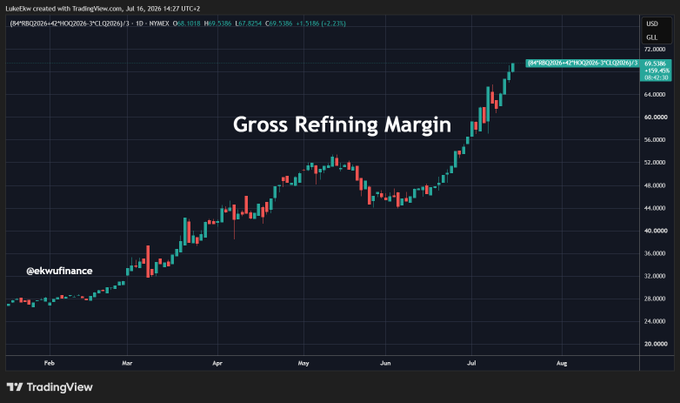Click the countdown timer 08:42:30
Screen dimensions: 680x403
[x=656, y=77]
